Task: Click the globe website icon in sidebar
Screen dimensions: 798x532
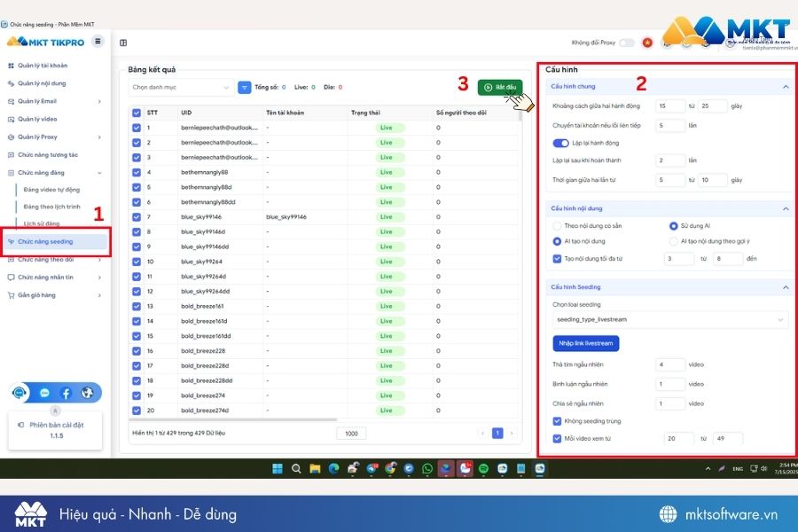Action: (x=88, y=393)
